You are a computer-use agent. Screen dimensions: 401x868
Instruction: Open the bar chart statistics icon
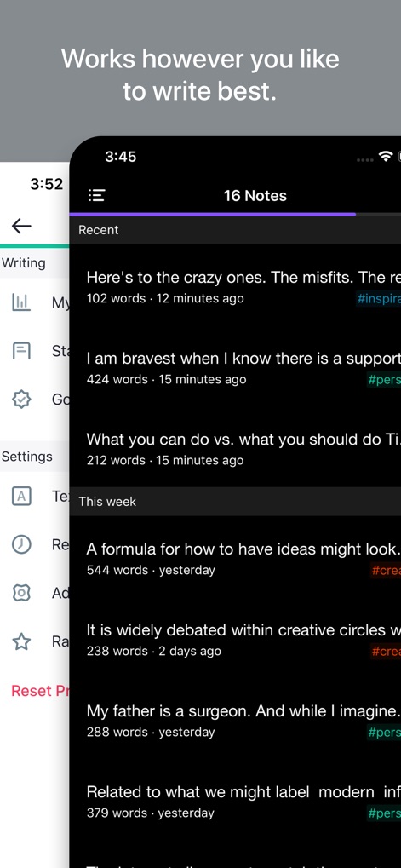21,302
